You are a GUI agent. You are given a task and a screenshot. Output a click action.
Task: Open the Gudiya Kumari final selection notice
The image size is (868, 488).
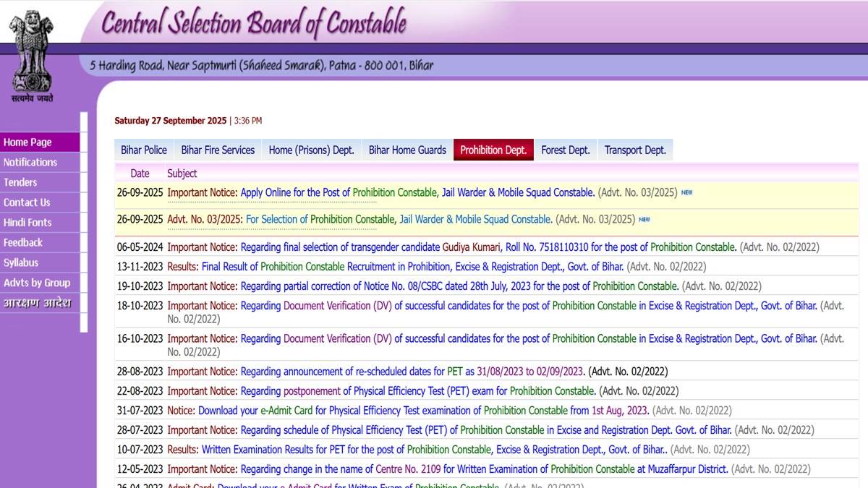pos(488,247)
